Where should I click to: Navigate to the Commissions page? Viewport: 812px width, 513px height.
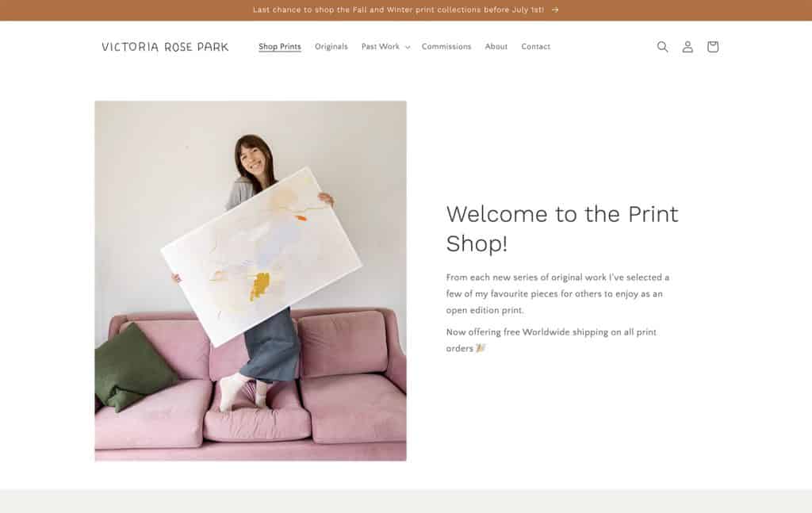click(446, 47)
